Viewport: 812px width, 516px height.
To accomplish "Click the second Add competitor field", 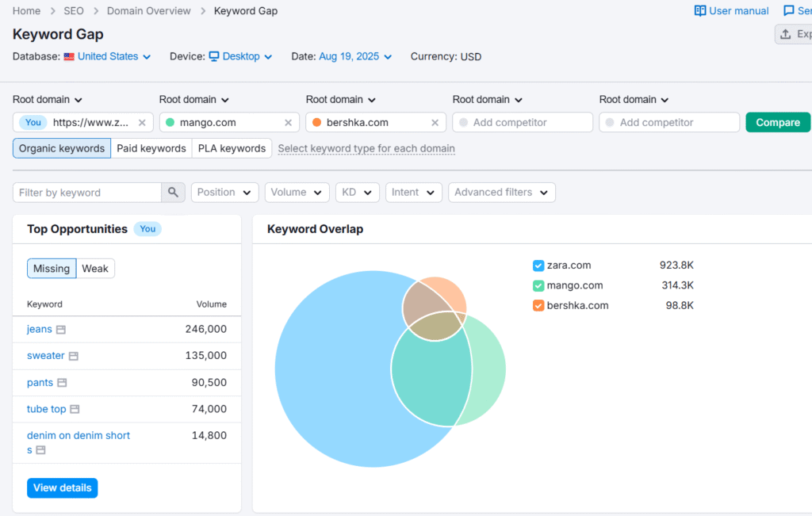I will coord(669,123).
